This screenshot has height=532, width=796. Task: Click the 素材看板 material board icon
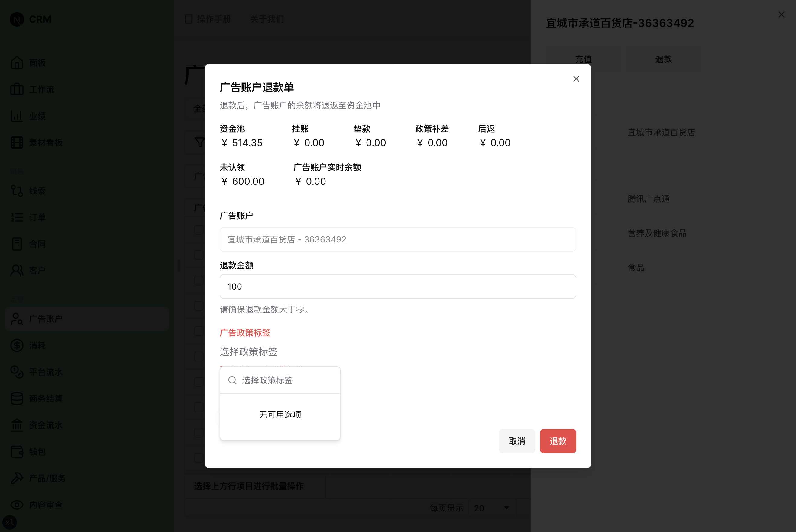[17, 143]
